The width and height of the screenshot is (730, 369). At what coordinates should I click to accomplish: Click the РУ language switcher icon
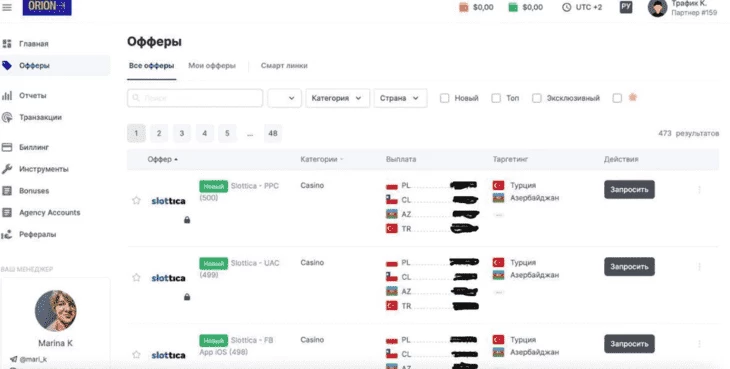626,7
